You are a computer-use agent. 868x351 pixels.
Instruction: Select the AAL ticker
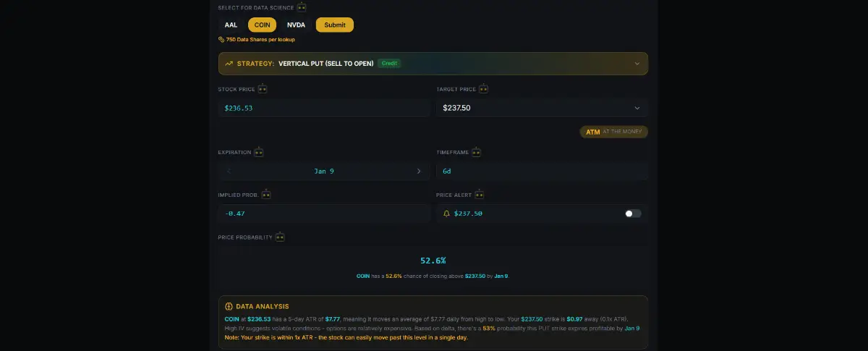[231, 25]
